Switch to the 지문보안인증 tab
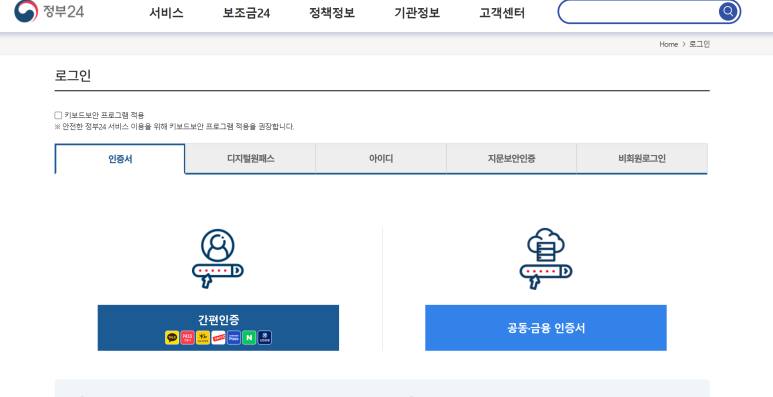773x397 pixels. click(x=511, y=159)
